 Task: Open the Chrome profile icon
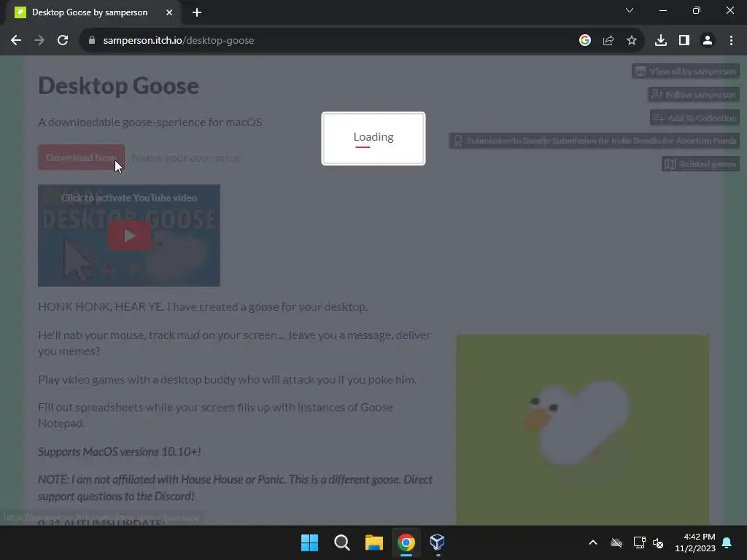coord(708,41)
